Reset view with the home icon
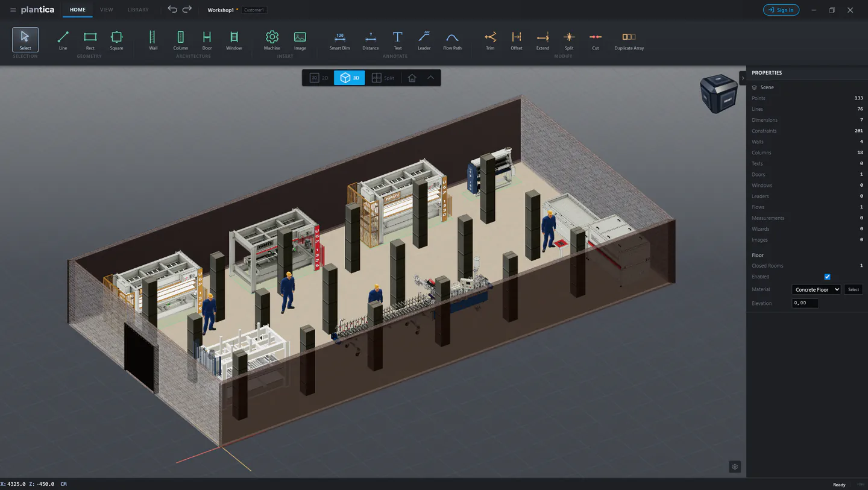 tap(412, 78)
